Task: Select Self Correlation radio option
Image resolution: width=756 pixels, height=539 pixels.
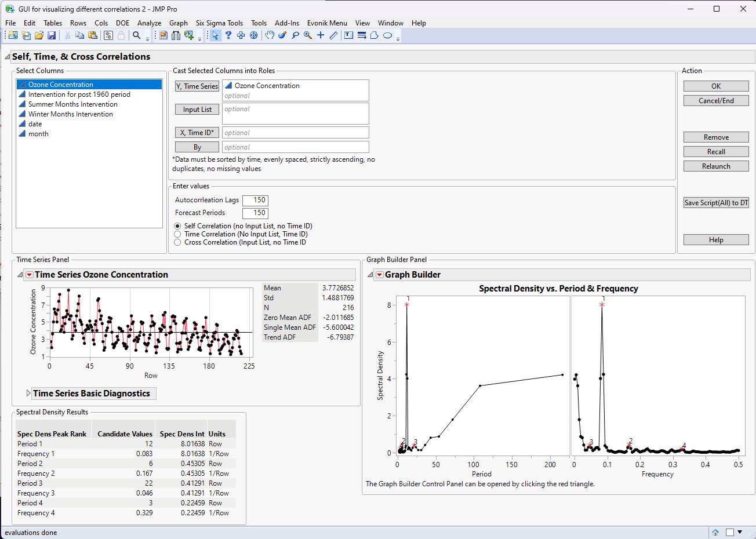Action: point(178,226)
